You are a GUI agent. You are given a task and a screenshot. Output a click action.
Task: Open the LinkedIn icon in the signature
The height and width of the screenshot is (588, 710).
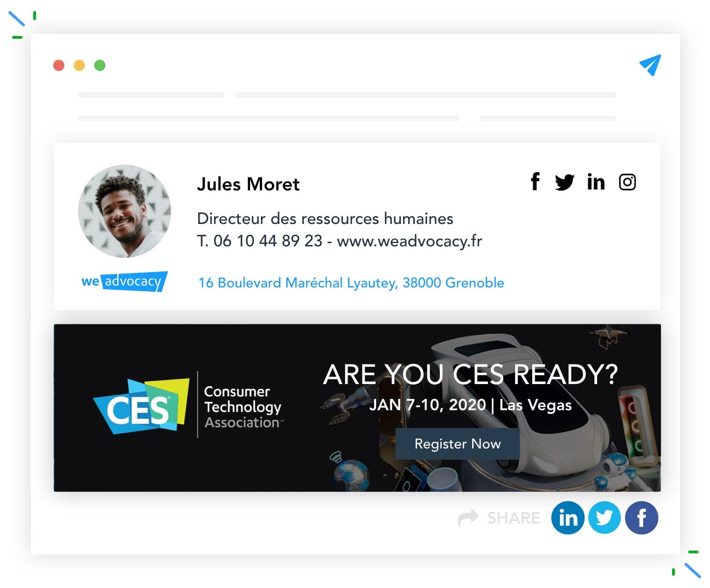coord(596,182)
